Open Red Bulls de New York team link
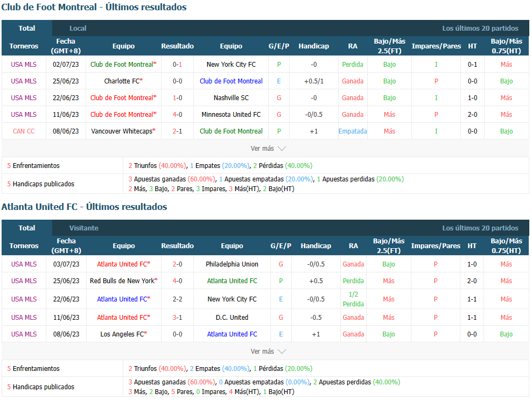 123,280
